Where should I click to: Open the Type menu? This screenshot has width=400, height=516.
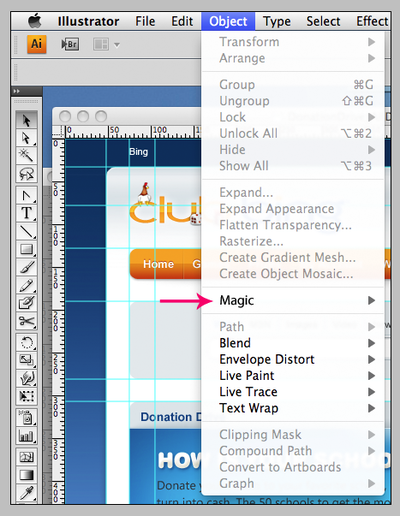point(277,21)
